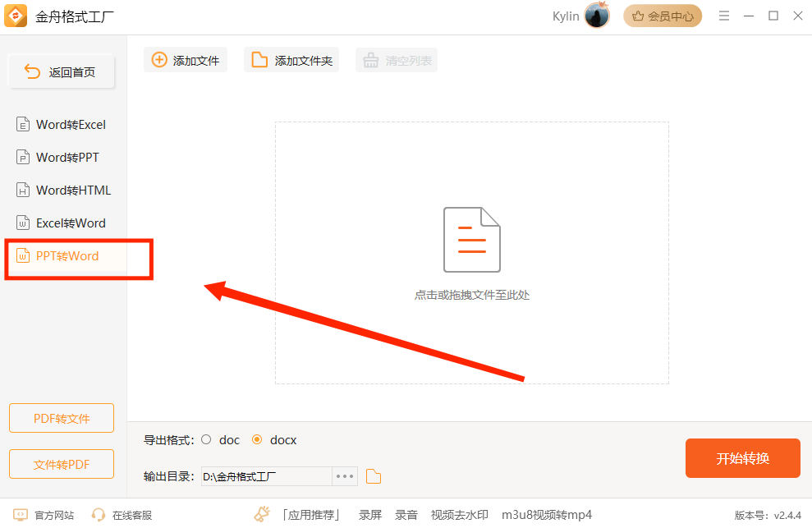This screenshot has height=528, width=812.
Task: Click the document icon in the drop zone
Action: pyautogui.click(x=472, y=240)
